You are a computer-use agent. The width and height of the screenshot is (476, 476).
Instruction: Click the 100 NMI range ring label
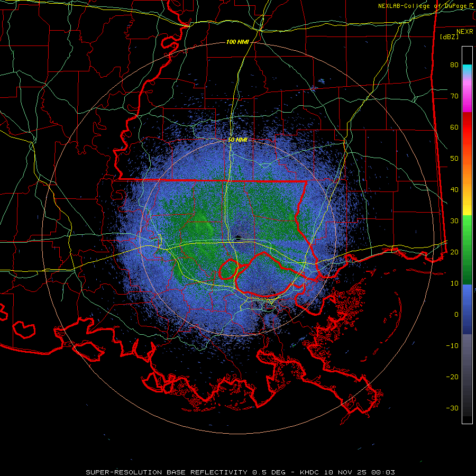(237, 42)
